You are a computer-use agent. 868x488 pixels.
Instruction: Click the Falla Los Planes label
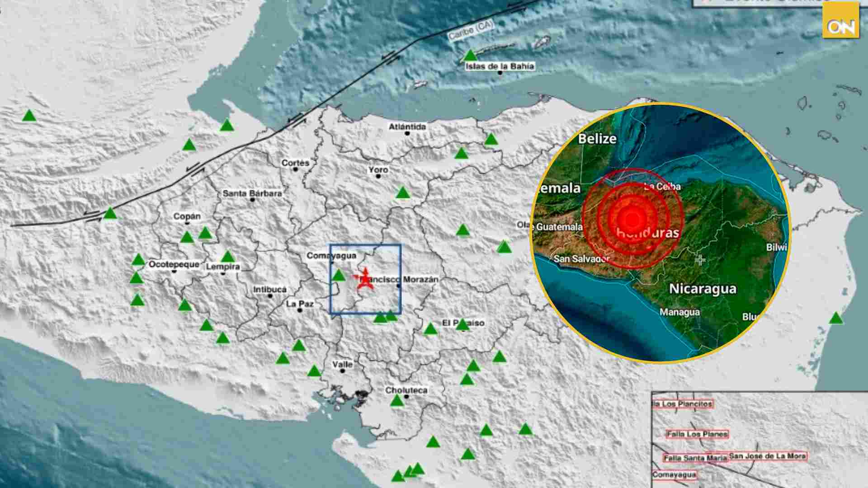697,434
